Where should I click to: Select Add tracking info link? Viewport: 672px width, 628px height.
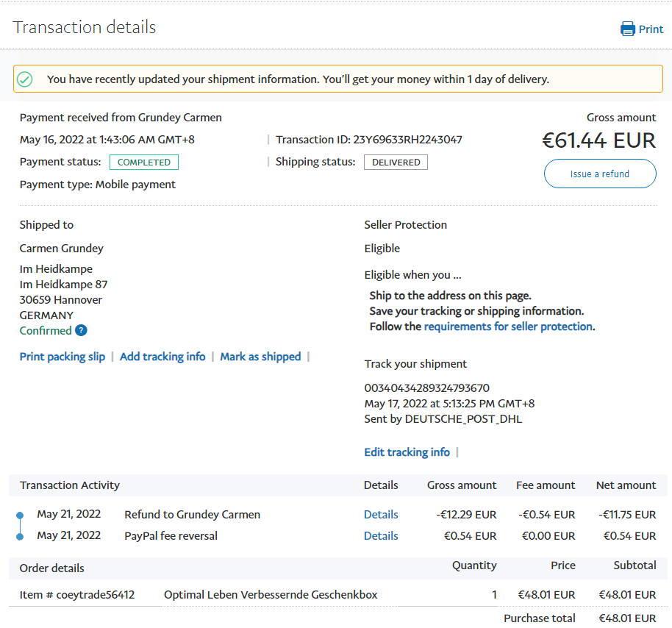point(162,357)
